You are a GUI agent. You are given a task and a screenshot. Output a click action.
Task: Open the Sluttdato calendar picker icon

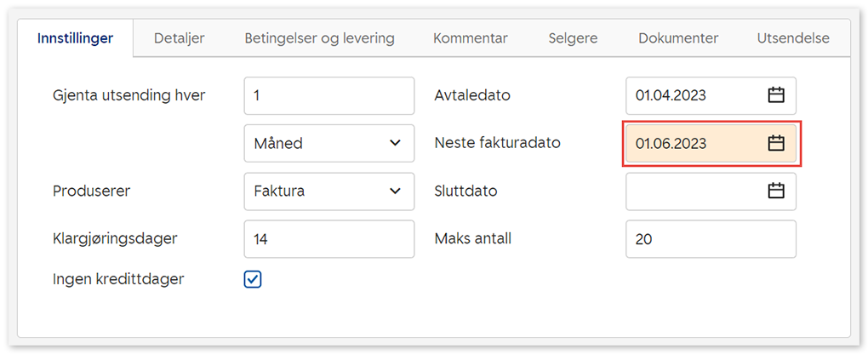point(775,191)
